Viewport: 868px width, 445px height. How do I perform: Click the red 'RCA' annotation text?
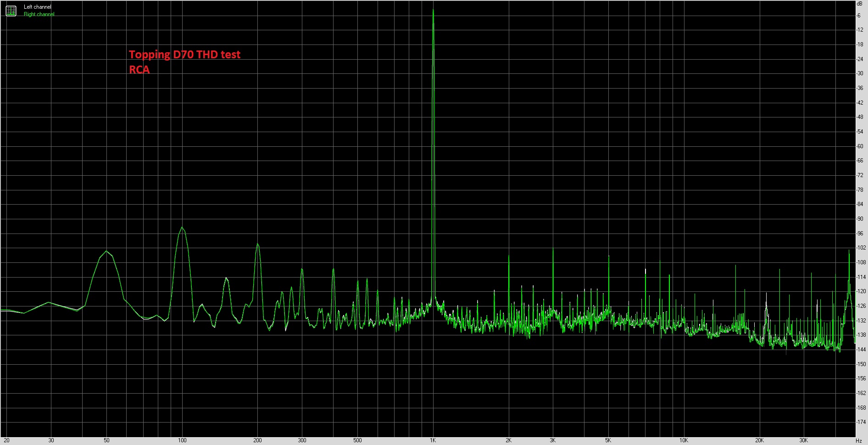[x=139, y=70]
